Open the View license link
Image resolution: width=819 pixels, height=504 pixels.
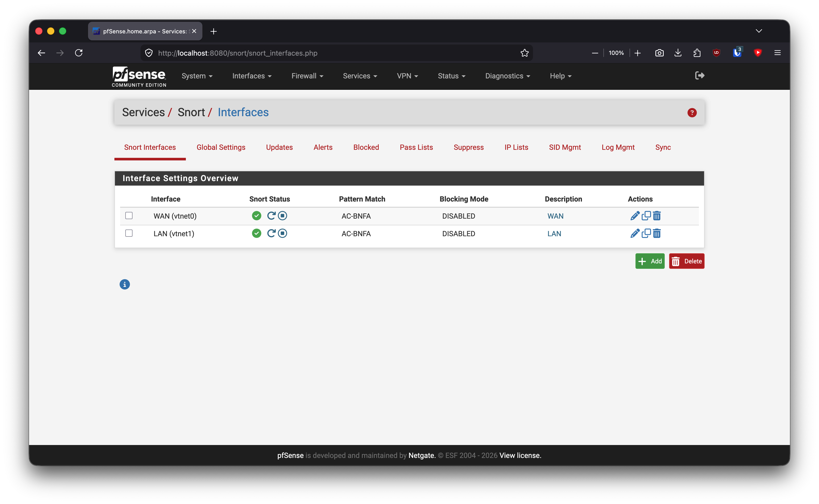pos(520,455)
